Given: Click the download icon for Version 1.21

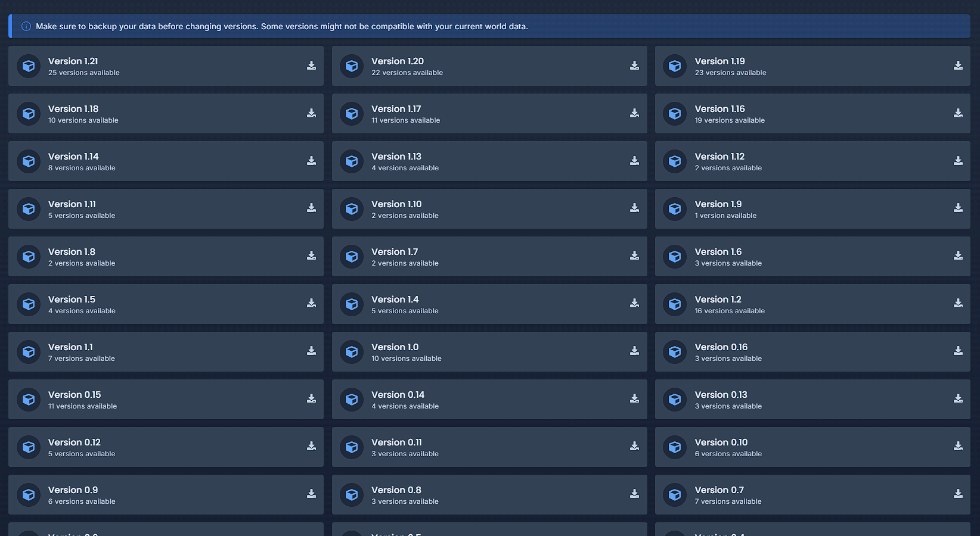Looking at the screenshot, I should (311, 66).
